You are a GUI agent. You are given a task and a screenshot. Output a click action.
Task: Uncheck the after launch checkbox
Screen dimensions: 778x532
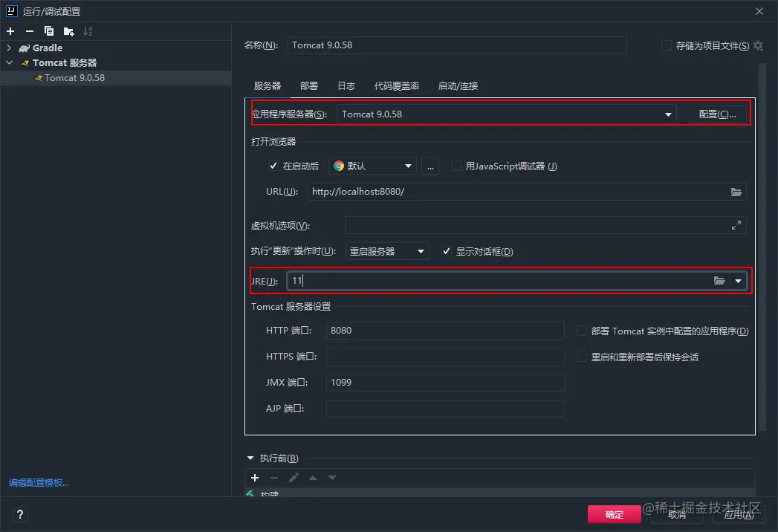273,166
